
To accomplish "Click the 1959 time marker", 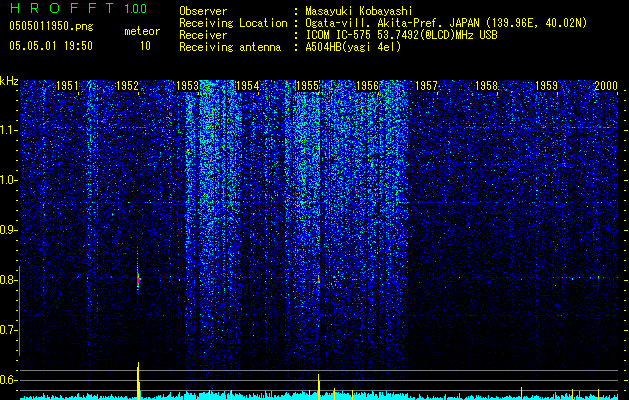I will 546,86.
